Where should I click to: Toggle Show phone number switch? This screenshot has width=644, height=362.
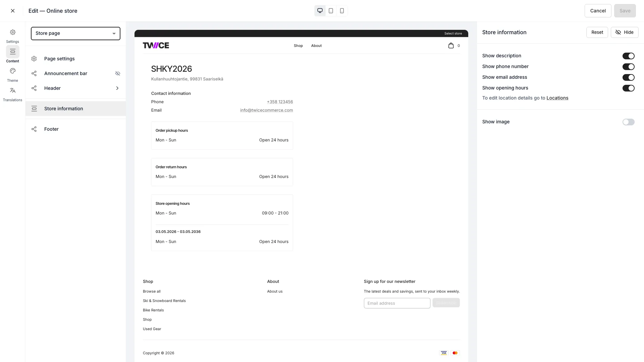[x=629, y=67]
